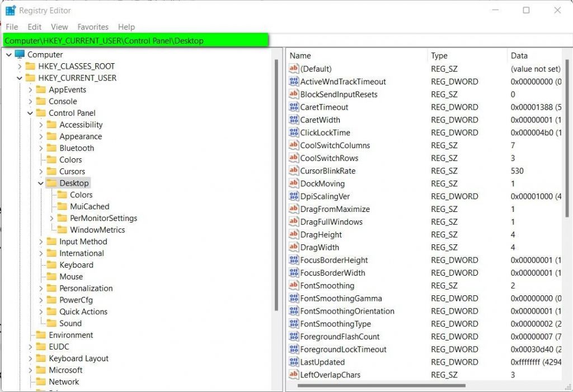The image size is (573, 392).
Task: Click the Registry Editor icon in the title bar
Action: (x=10, y=10)
